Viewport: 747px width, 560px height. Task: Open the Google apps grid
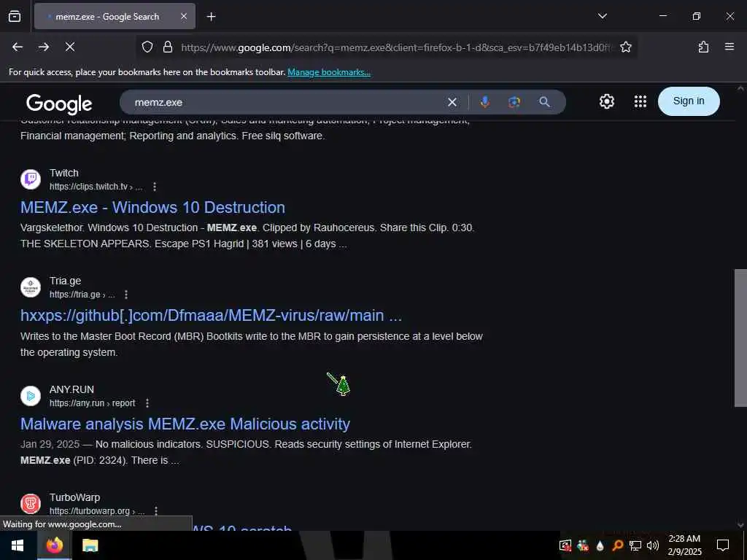click(640, 101)
